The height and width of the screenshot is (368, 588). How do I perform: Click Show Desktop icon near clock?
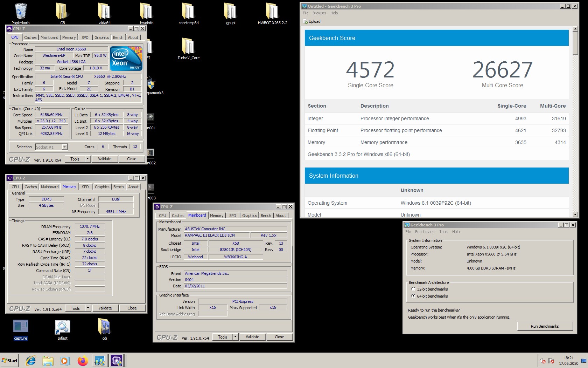(584, 361)
